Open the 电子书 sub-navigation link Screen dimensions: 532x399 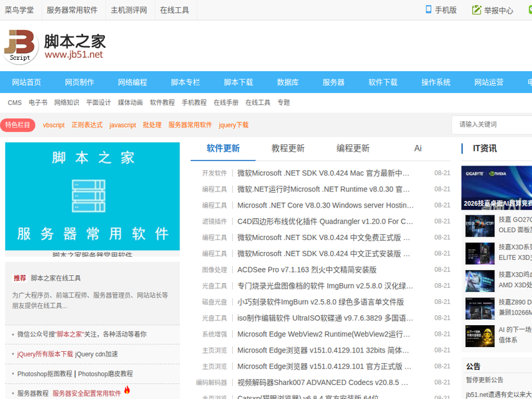tap(38, 102)
